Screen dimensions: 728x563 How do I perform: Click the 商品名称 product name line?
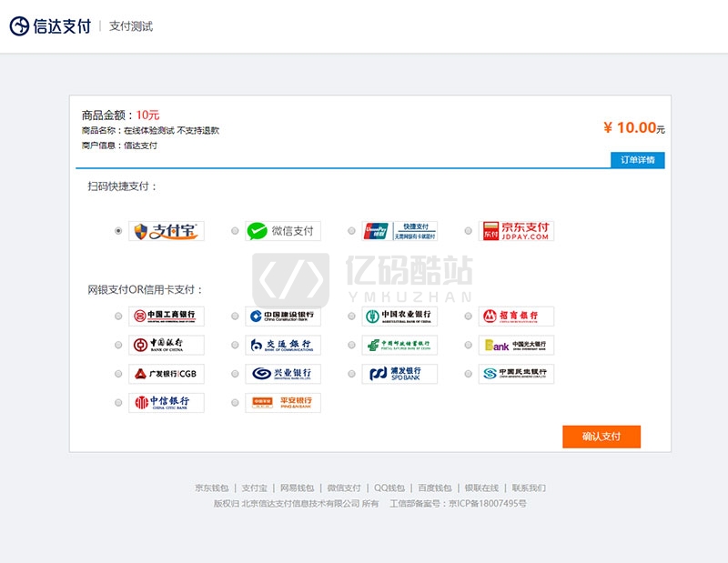coord(150,130)
